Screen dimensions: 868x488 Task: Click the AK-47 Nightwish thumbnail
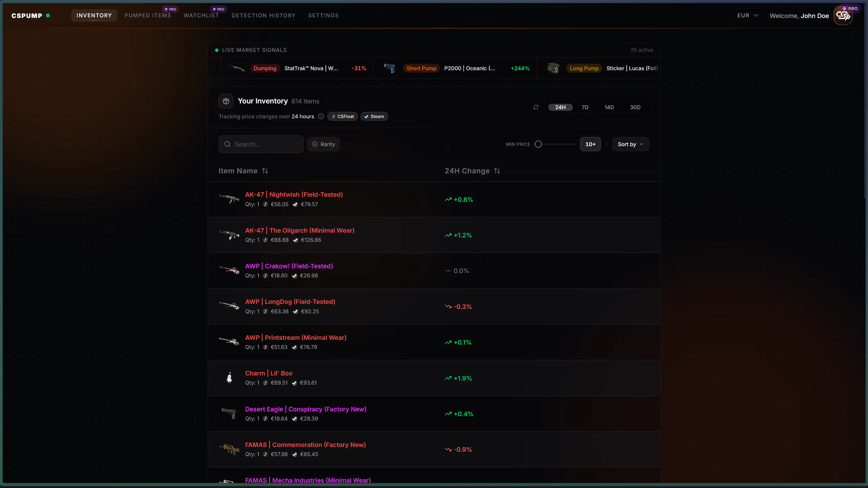point(229,198)
